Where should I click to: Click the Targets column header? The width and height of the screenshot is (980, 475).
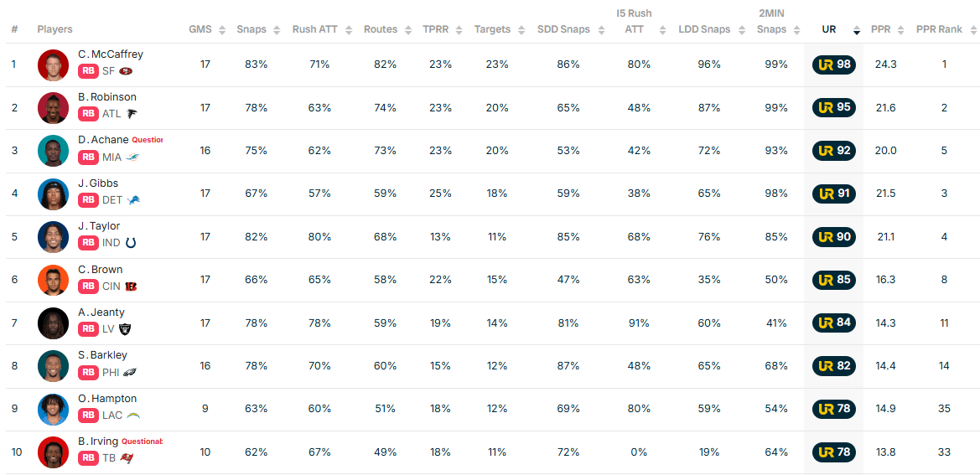[x=492, y=29]
